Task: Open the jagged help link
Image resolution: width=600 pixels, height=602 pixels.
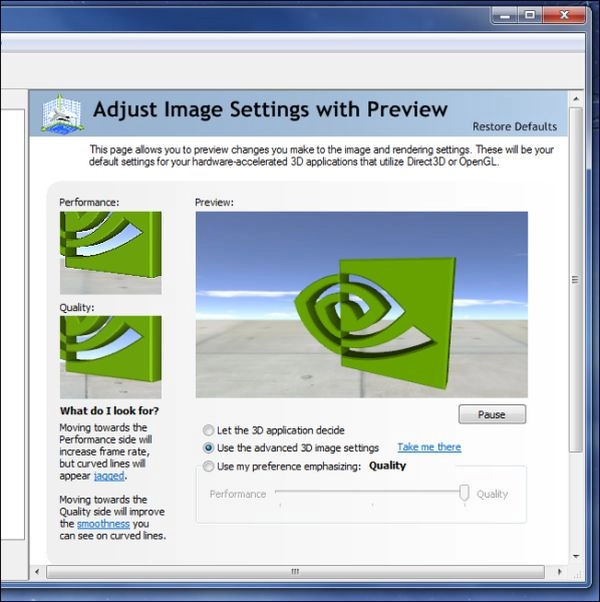Action: click(109, 476)
